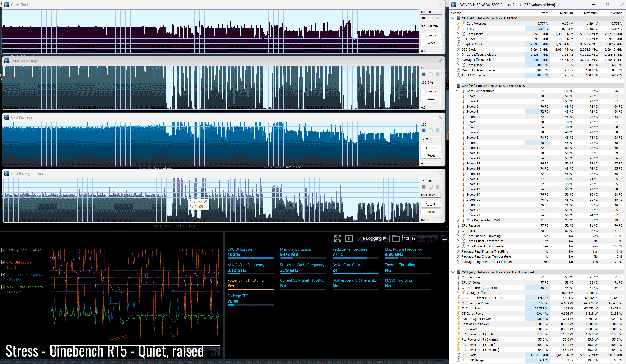Click the Maximum column header
Image resolution: width=626 pixels, height=364 pixels.
click(590, 13)
